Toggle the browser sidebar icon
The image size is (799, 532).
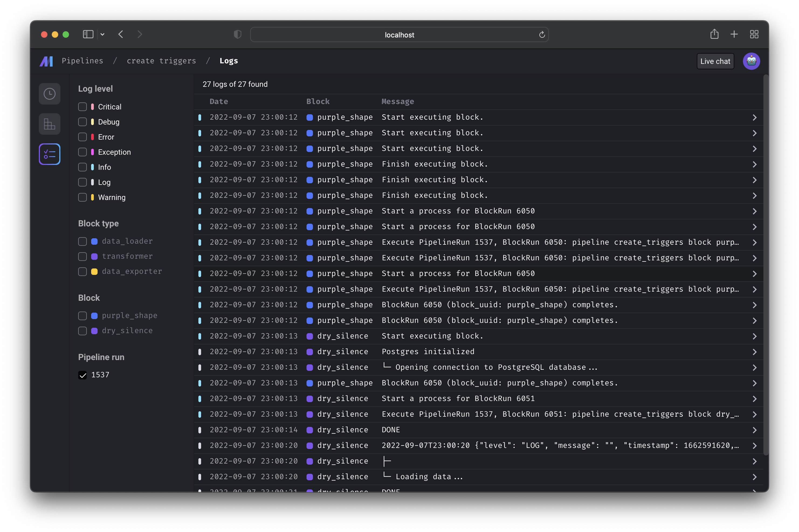pos(88,34)
